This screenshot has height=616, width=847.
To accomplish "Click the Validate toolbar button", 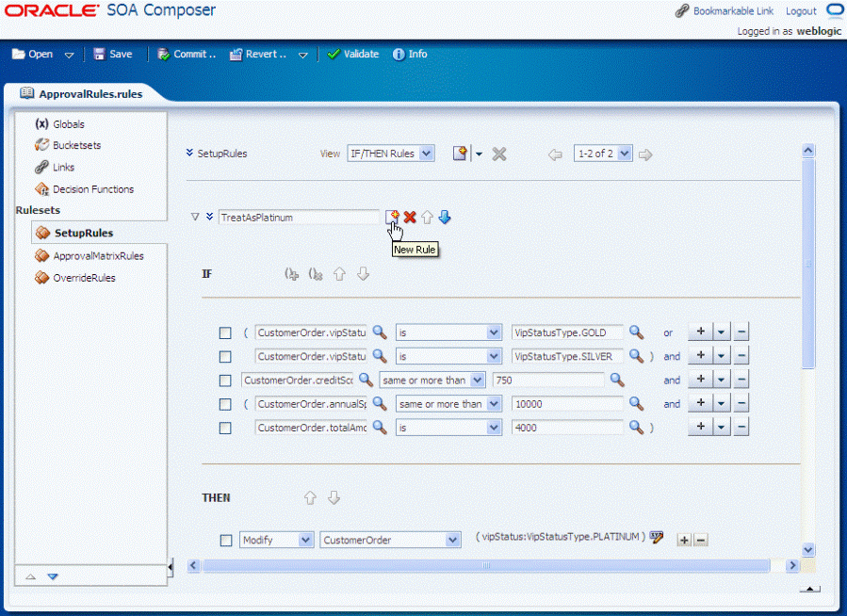I will coord(353,54).
